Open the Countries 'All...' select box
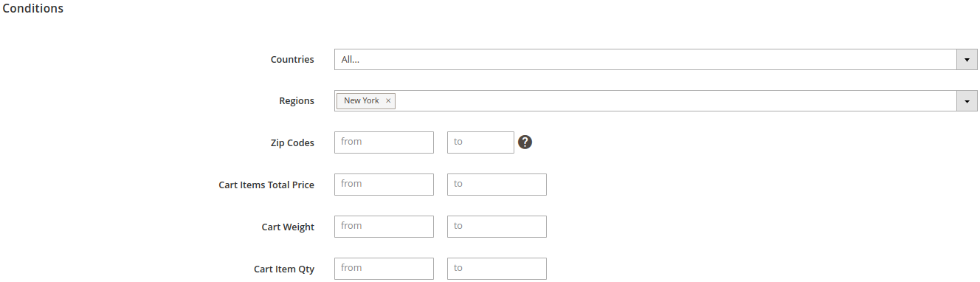 point(656,60)
